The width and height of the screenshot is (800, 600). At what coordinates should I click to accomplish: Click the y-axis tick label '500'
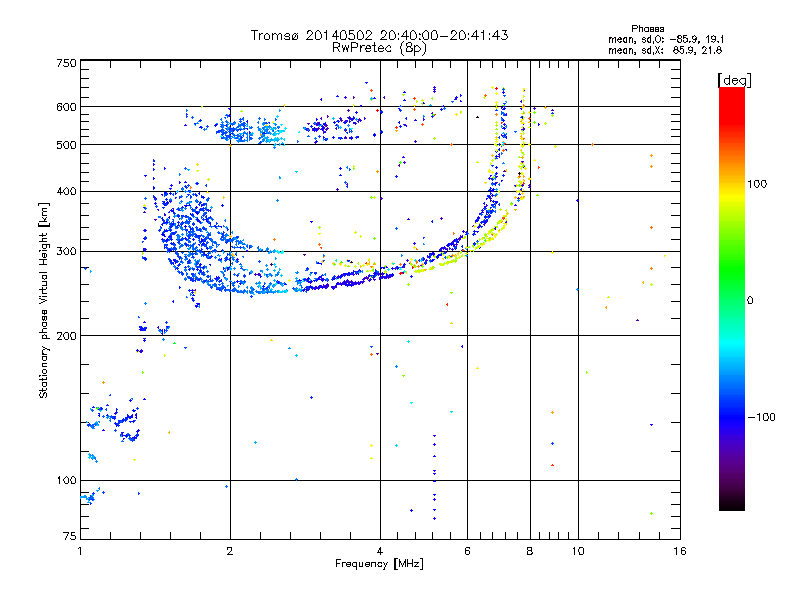pos(67,145)
